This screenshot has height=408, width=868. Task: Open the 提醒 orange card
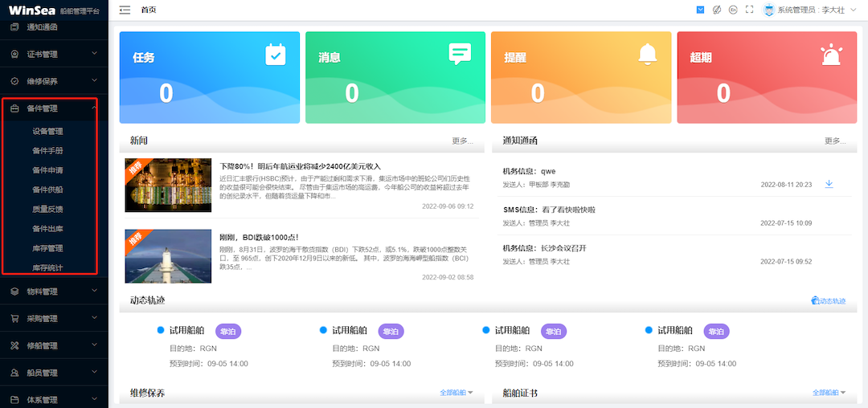(x=581, y=77)
